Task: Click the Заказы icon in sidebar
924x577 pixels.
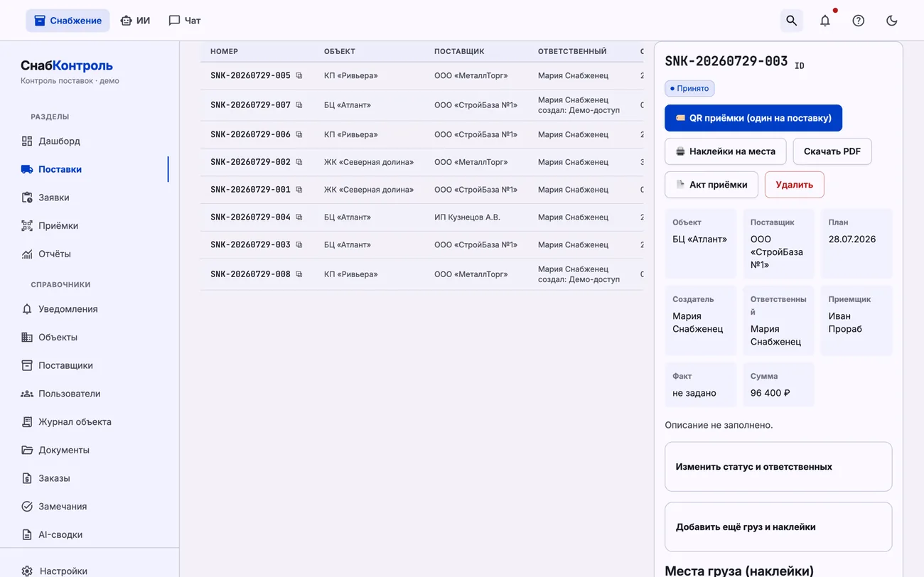Action: [x=27, y=478]
